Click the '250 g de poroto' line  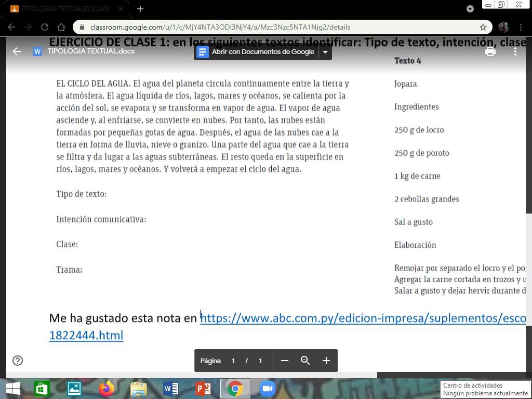point(422,153)
